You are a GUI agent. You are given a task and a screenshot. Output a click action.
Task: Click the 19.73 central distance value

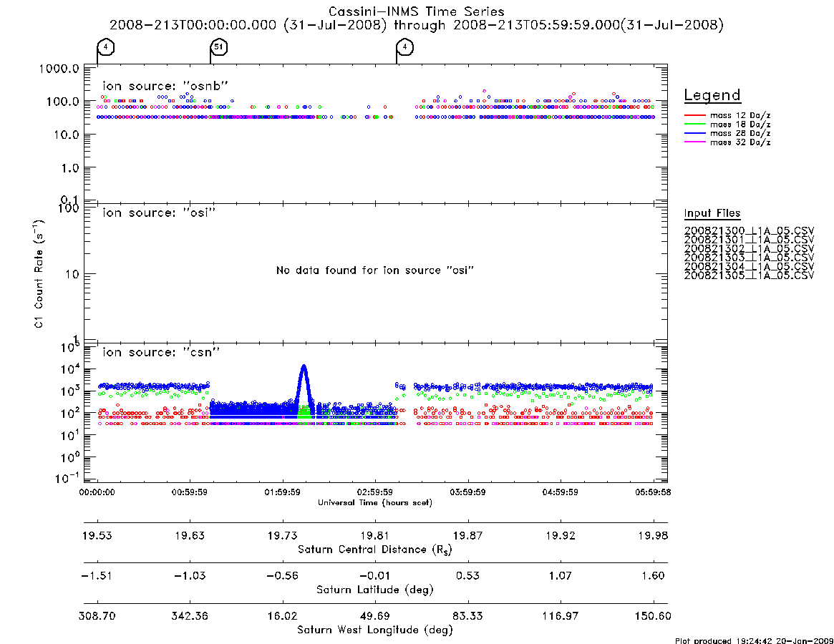tap(283, 535)
